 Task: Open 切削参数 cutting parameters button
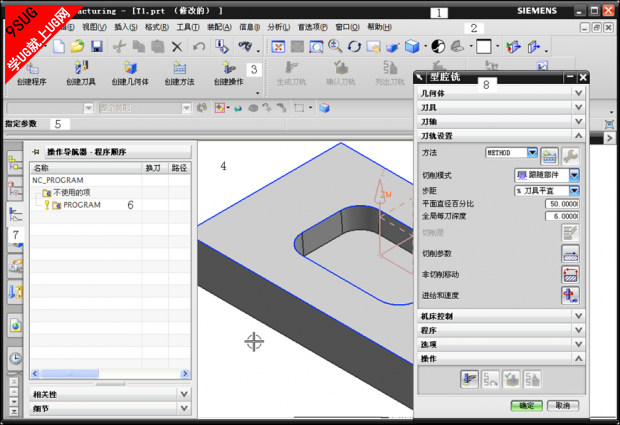(571, 254)
